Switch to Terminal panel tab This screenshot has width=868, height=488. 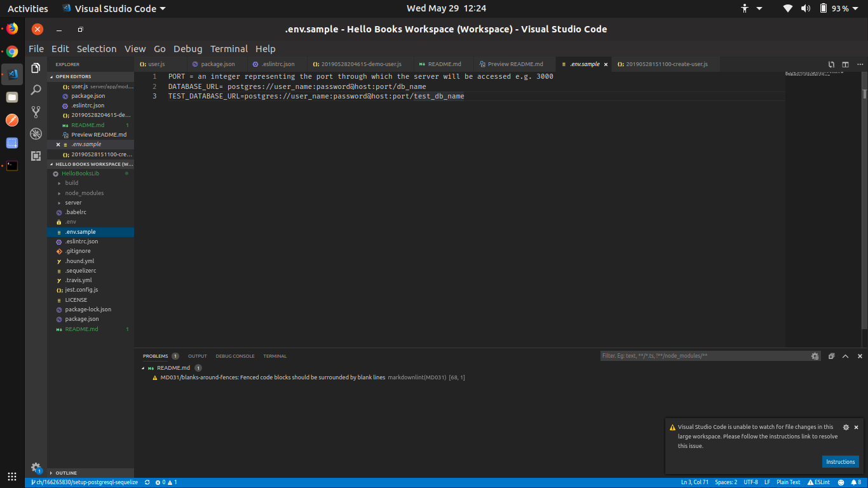click(275, 356)
